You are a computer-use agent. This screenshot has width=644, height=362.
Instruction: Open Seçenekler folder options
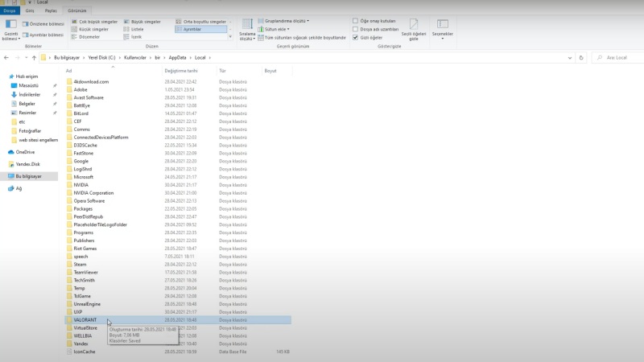442,30
